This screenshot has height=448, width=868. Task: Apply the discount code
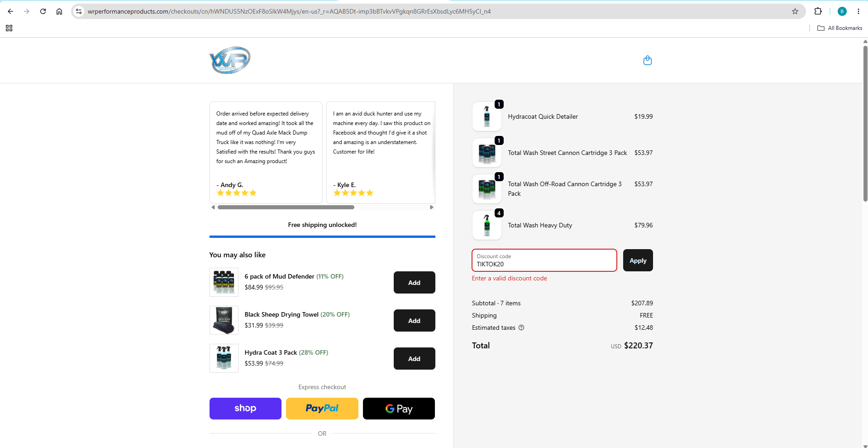638,260
